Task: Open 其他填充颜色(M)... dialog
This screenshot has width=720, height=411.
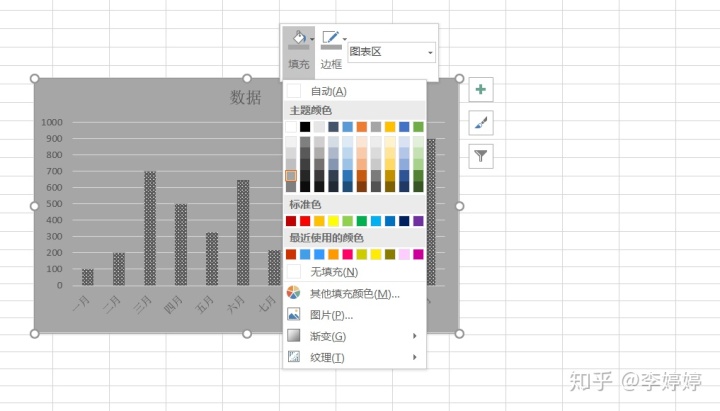Action: [x=354, y=293]
